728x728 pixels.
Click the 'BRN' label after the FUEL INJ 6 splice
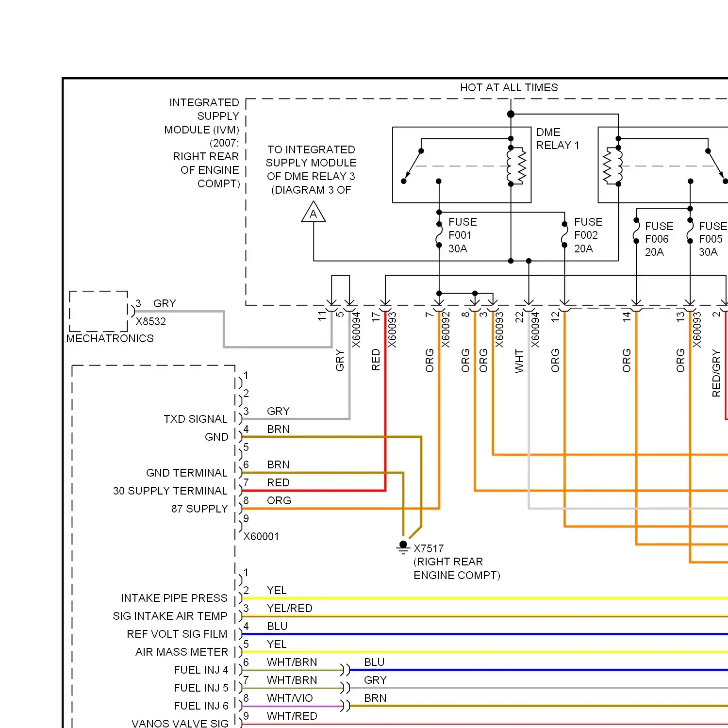375,698
